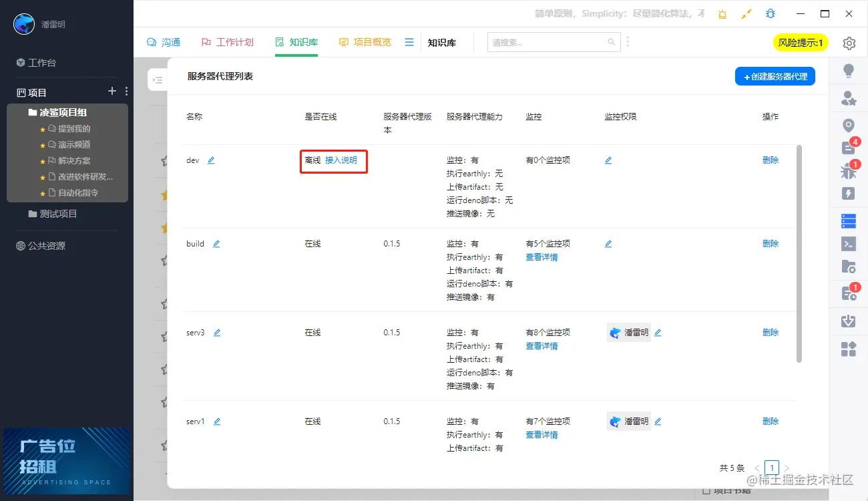868x501 pixels.
Task: Edit serv3 permission next to 潘雷明
Action: pos(658,333)
